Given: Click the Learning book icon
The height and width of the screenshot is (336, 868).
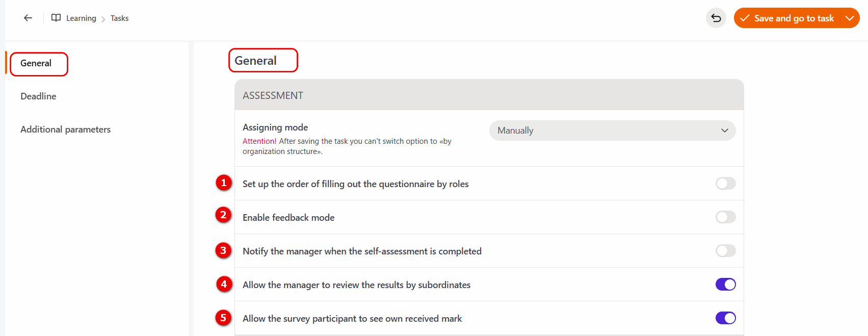Looking at the screenshot, I should (56, 18).
